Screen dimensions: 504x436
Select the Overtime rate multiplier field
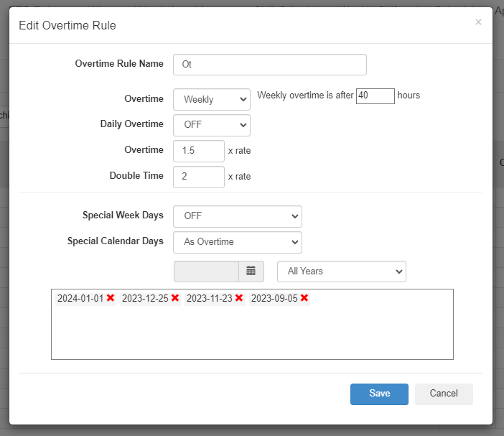click(x=198, y=151)
